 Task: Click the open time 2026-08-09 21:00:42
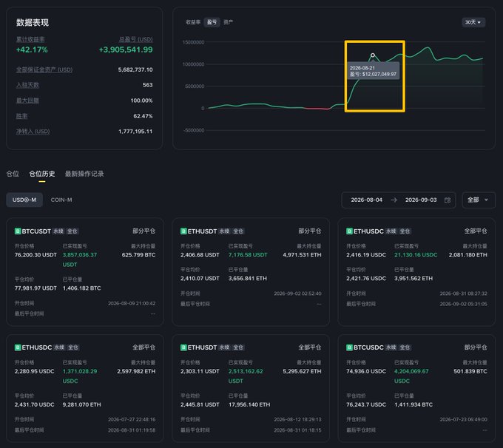click(132, 303)
